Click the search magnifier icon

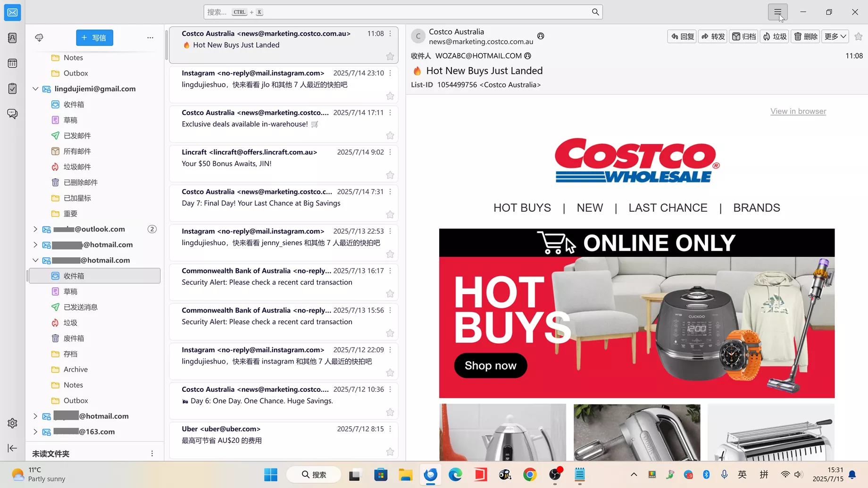(x=595, y=12)
